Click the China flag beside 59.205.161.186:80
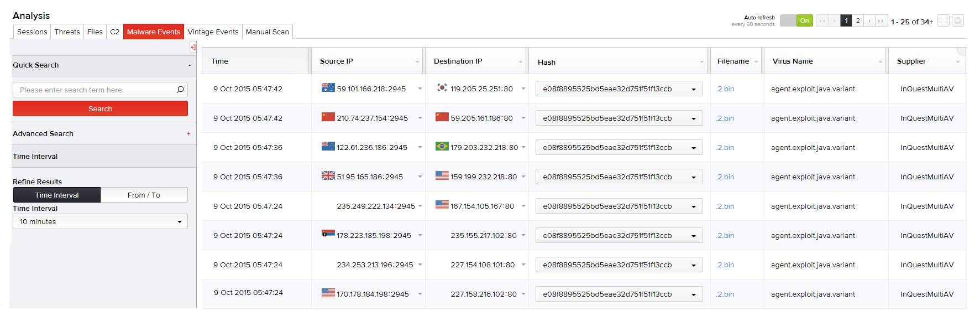This screenshot has height=321, width=980. 442,117
